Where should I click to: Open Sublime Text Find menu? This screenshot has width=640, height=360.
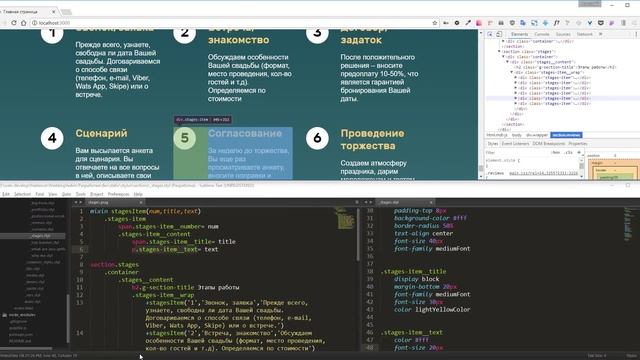tap(40, 194)
